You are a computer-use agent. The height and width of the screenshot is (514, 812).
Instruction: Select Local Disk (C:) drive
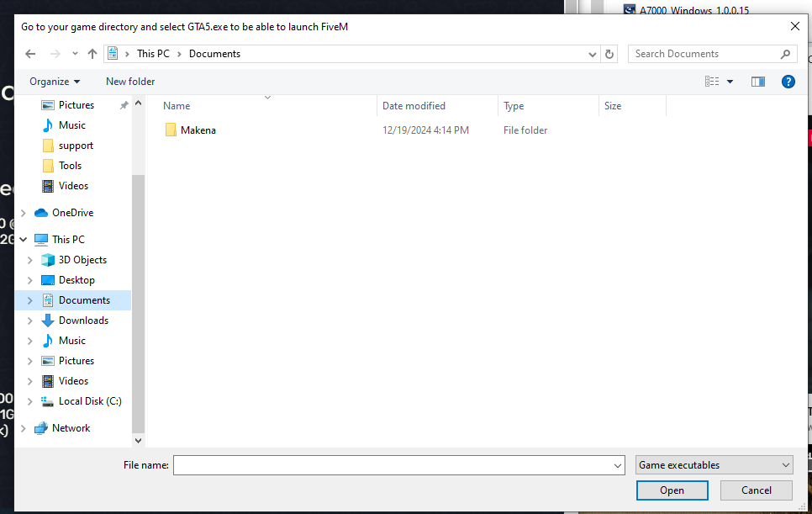pyautogui.click(x=90, y=401)
